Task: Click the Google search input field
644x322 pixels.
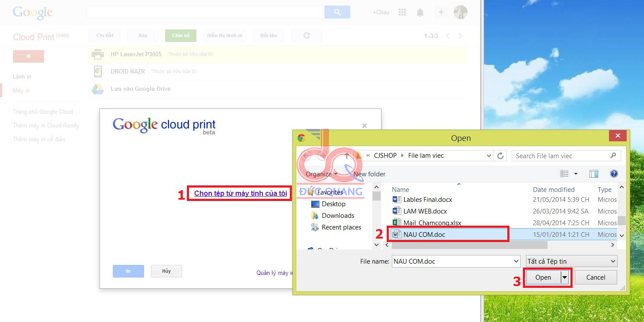Action: click(205, 12)
